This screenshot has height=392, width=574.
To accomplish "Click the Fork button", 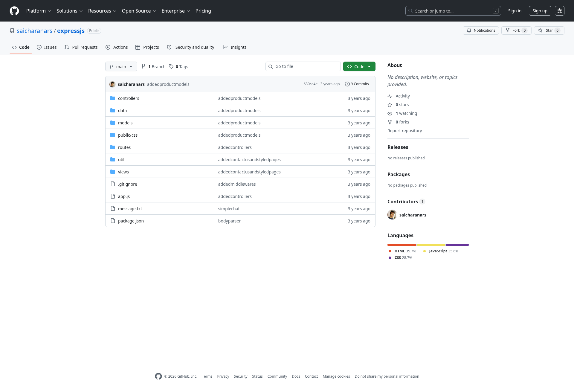I will coord(516,30).
